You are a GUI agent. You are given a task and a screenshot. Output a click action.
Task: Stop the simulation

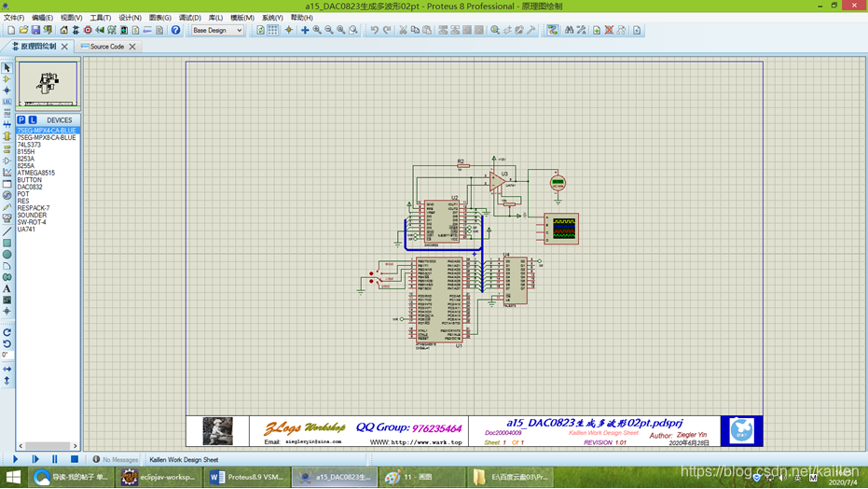(x=75, y=459)
